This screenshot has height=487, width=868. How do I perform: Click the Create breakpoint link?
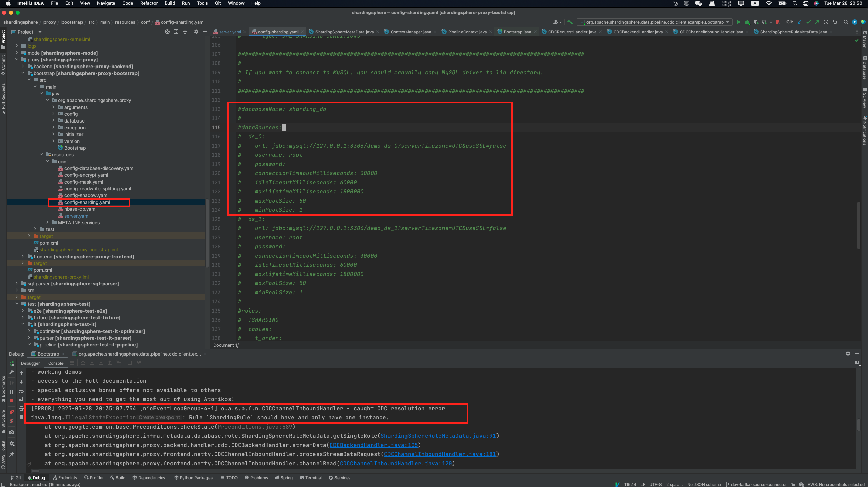coord(159,417)
